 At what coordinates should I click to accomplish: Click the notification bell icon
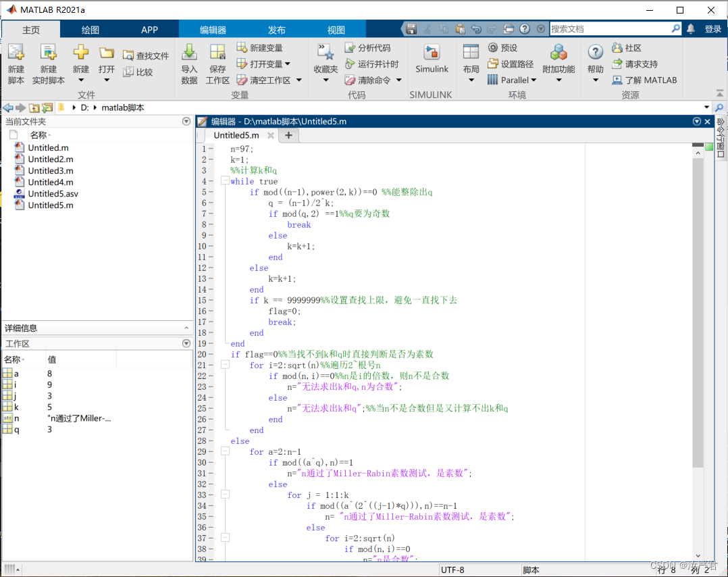click(x=691, y=29)
